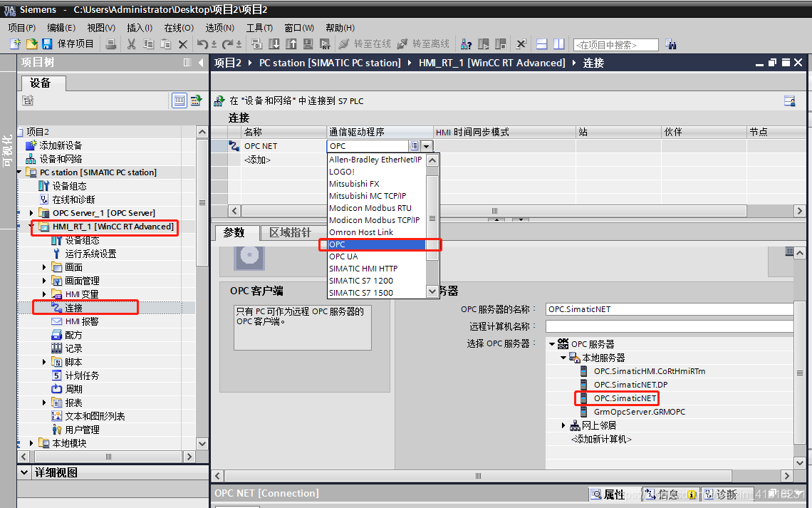Expand the 脚本 folder node

(44, 362)
